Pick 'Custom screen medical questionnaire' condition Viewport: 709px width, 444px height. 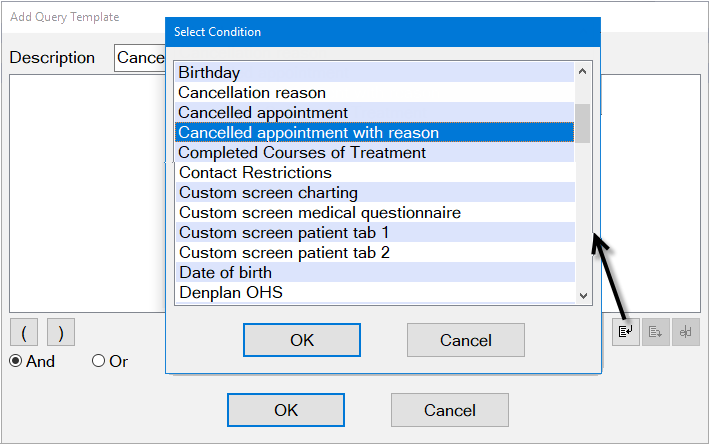374,212
